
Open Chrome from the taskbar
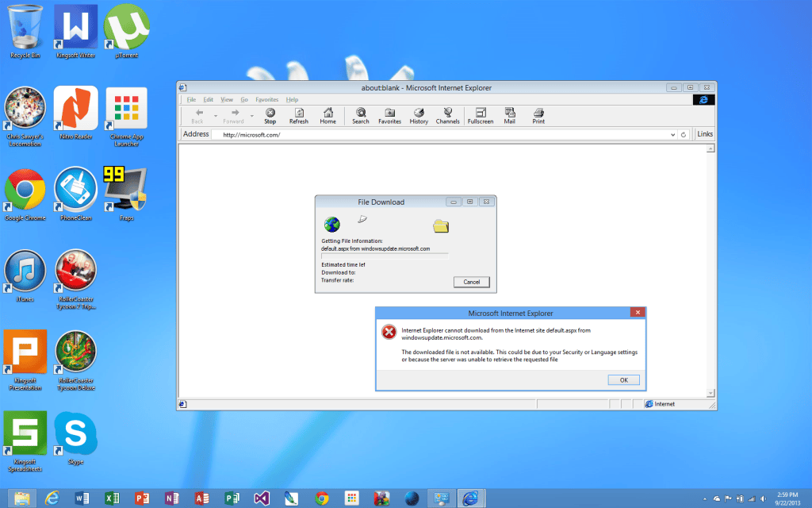click(322, 498)
